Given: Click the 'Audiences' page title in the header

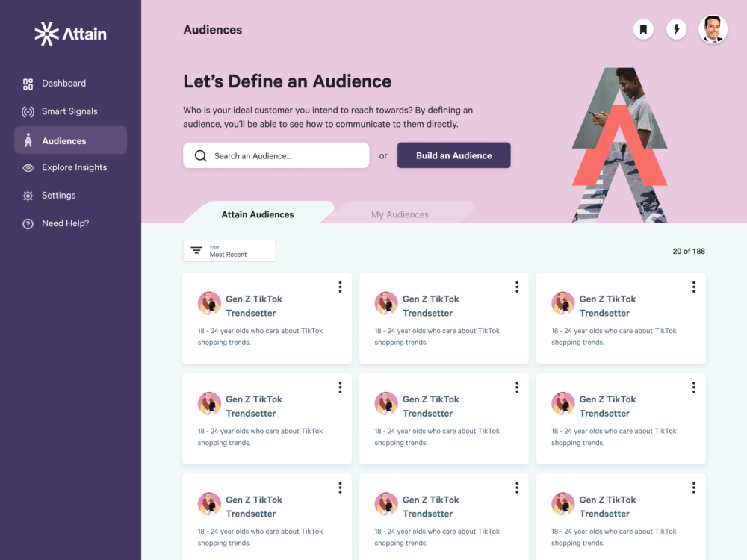Looking at the screenshot, I should pyautogui.click(x=213, y=30).
